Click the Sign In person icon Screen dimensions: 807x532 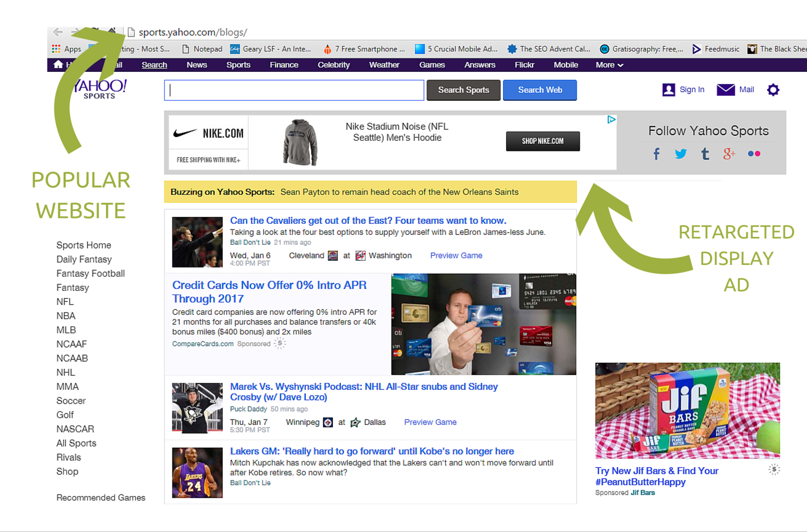pyautogui.click(x=668, y=90)
